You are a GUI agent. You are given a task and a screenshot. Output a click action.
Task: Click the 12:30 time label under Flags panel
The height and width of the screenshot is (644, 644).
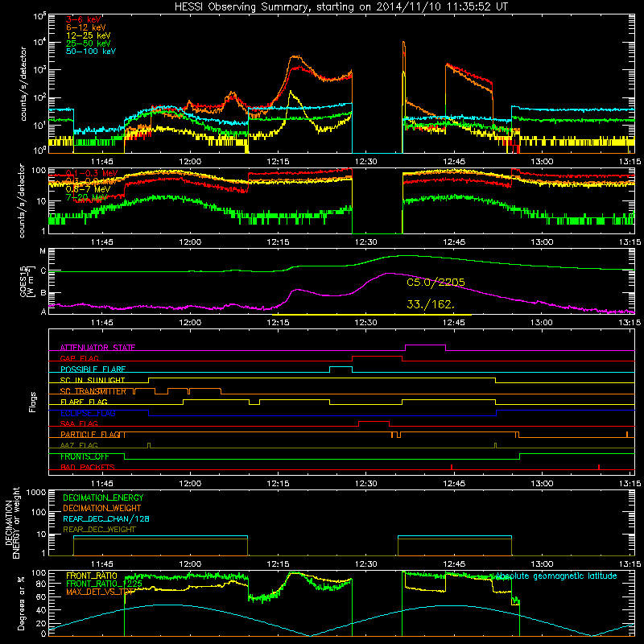[x=365, y=483]
